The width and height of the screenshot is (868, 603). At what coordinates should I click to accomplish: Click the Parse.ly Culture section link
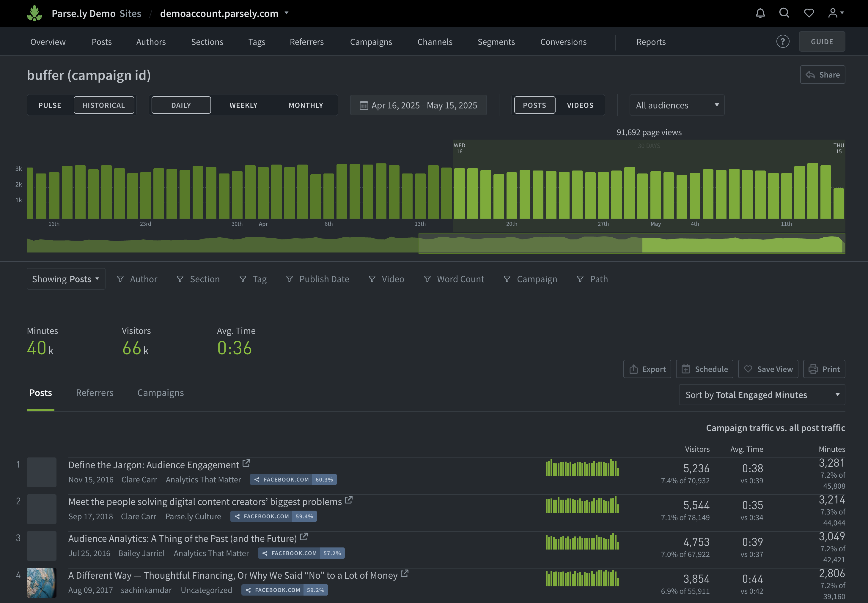(x=193, y=516)
